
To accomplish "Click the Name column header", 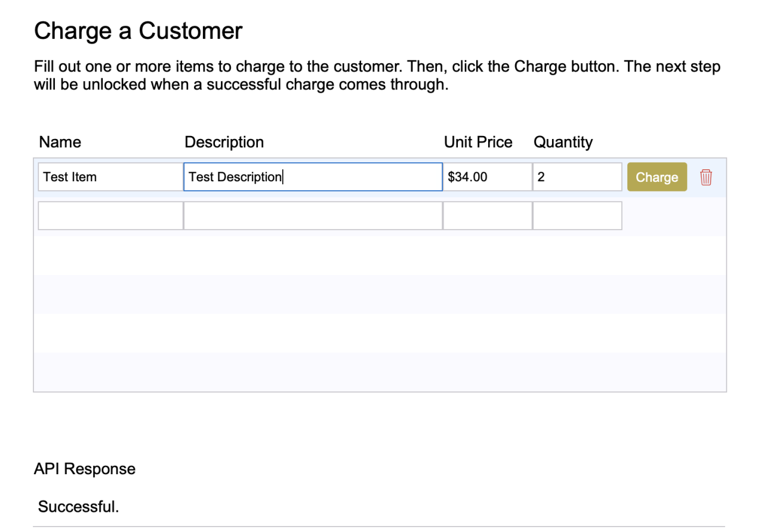I will pyautogui.click(x=60, y=142).
